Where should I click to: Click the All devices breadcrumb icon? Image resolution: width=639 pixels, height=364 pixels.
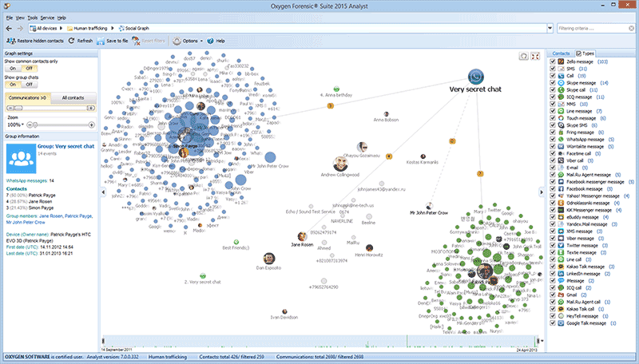tap(33, 29)
